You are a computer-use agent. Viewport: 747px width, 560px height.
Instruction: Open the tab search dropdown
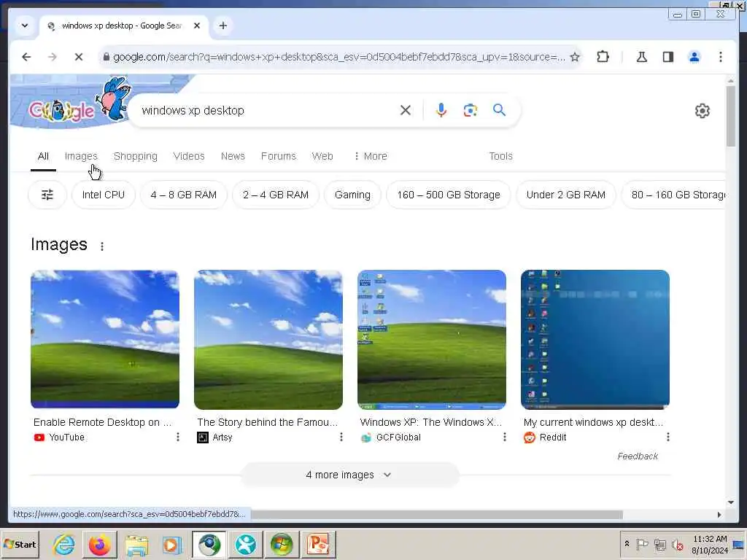click(25, 26)
